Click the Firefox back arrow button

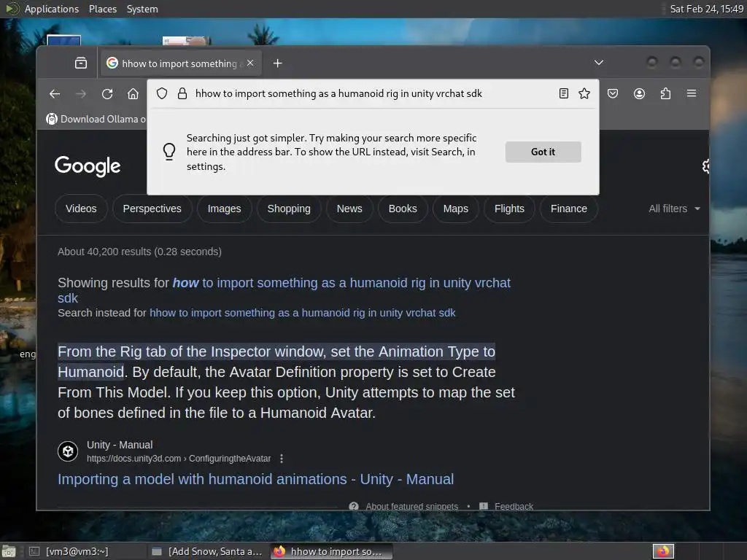(55, 94)
